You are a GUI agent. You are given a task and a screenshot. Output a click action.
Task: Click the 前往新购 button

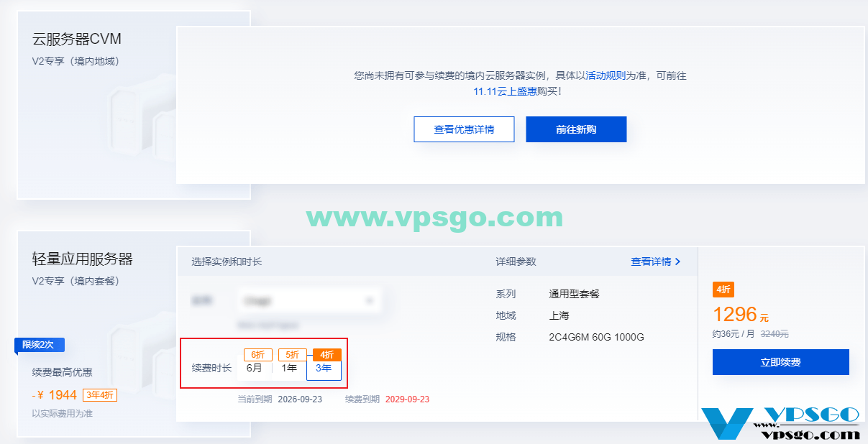pyautogui.click(x=576, y=129)
